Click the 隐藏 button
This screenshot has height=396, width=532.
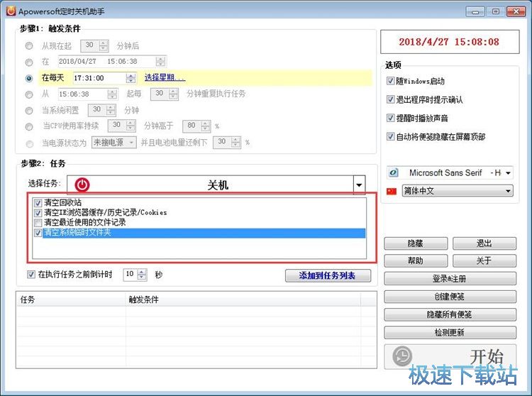point(416,243)
